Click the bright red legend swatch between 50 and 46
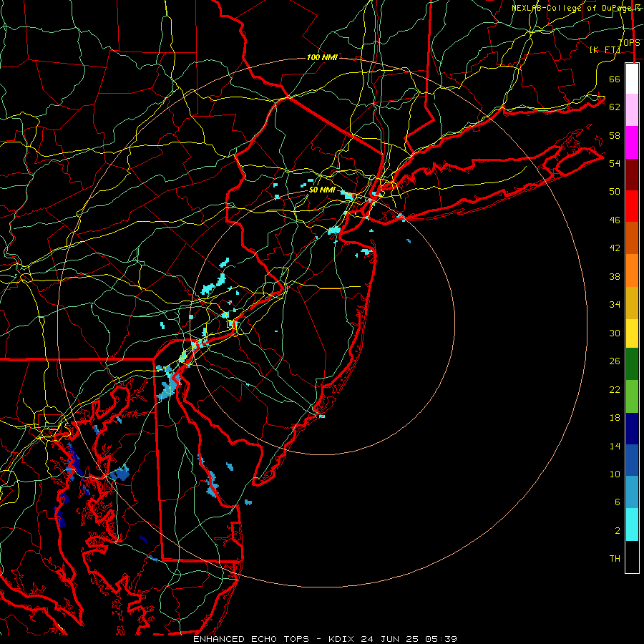 (632, 206)
